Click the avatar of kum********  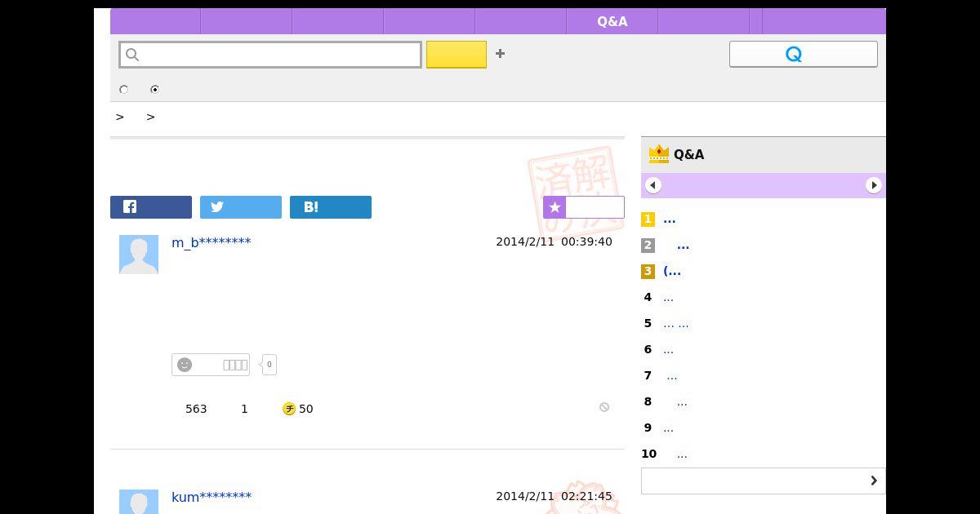[139, 502]
